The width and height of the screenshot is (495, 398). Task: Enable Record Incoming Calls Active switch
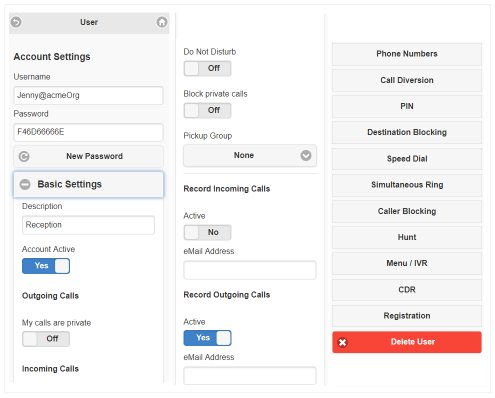point(207,232)
